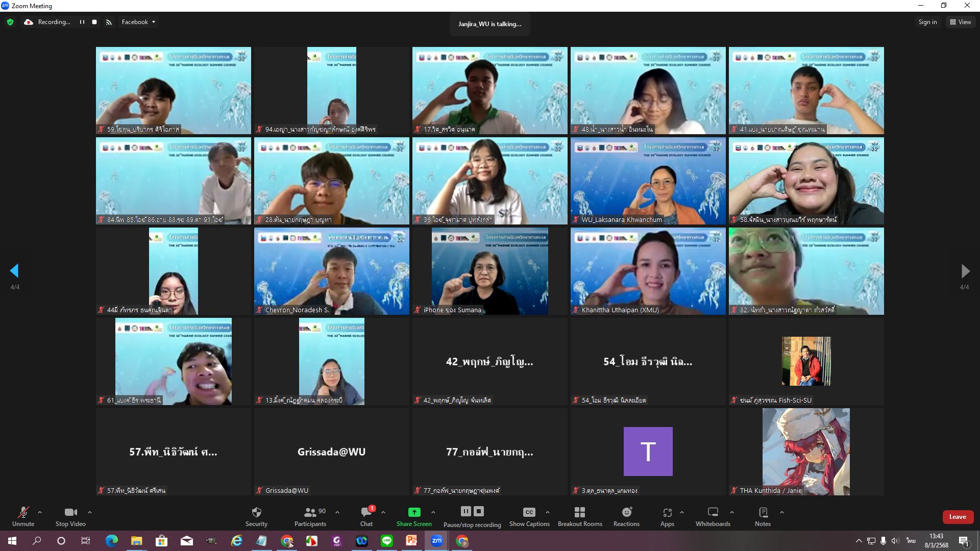The image size is (980, 551).
Task: Go to previous gallery page arrow
Action: (14, 271)
